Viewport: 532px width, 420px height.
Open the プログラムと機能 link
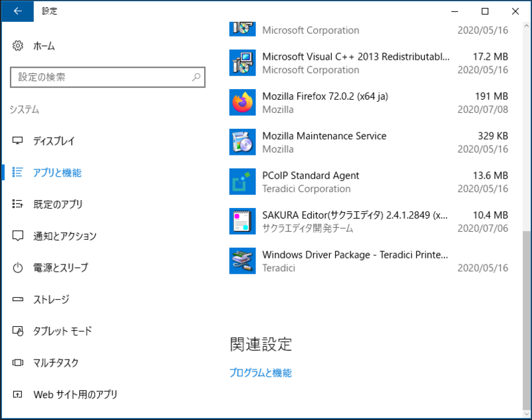261,373
